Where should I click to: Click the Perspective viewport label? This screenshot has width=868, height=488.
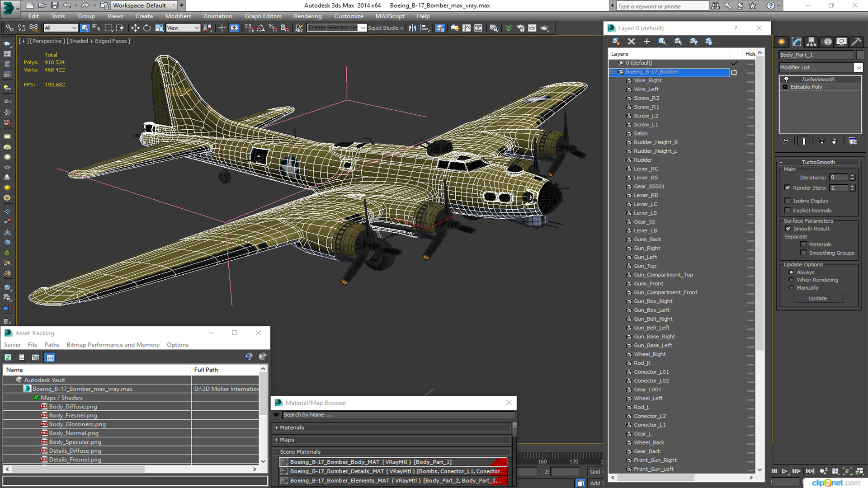click(x=47, y=41)
